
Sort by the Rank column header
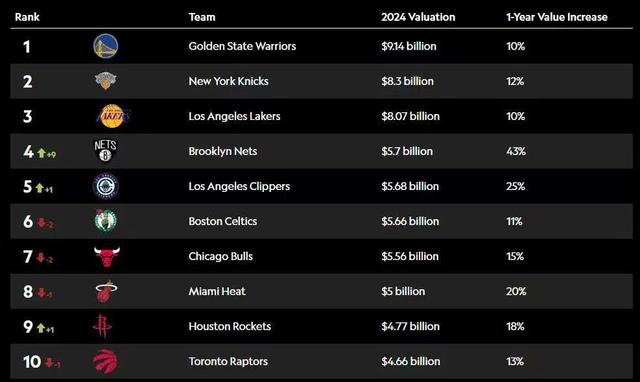click(x=27, y=17)
